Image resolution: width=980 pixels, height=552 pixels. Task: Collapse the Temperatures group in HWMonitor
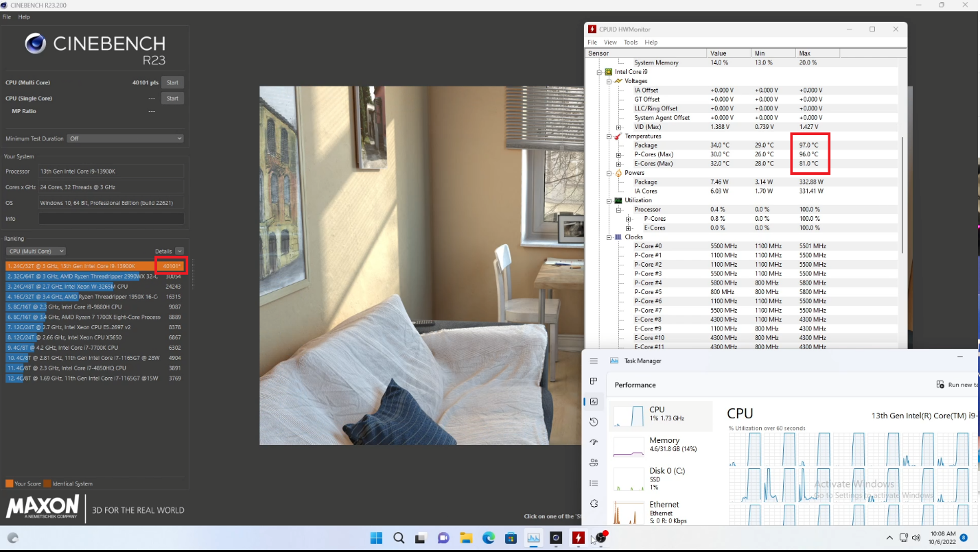pos(609,136)
